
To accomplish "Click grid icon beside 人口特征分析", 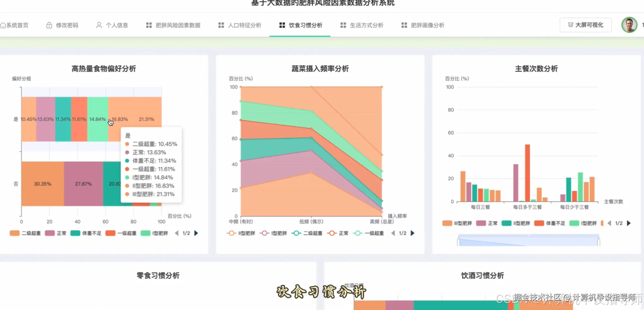I will pos(221,25).
